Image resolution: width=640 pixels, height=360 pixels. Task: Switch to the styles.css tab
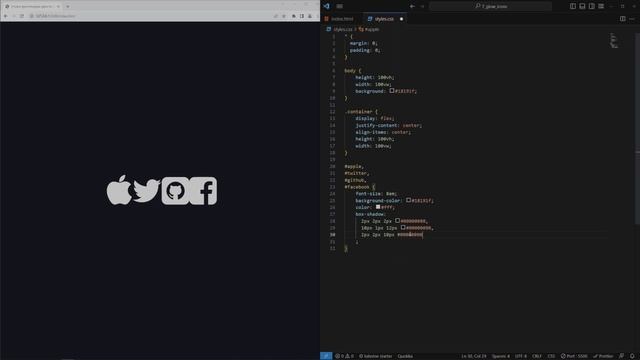pos(384,19)
